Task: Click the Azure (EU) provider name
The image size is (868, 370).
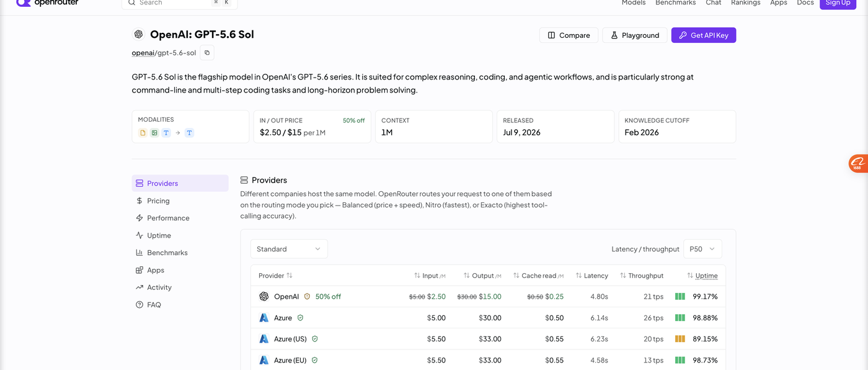Action: 291,360
